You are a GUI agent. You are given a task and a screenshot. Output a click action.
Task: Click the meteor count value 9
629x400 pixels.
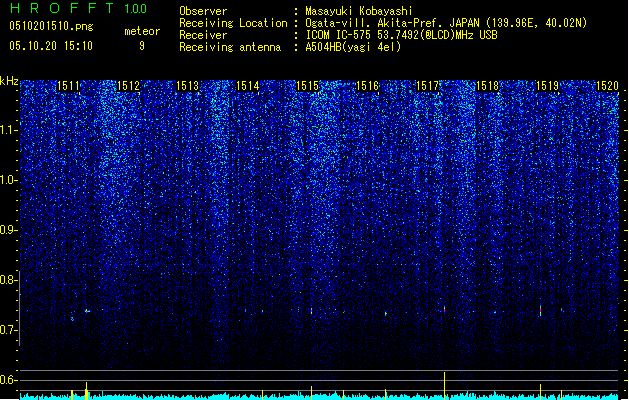(142, 46)
